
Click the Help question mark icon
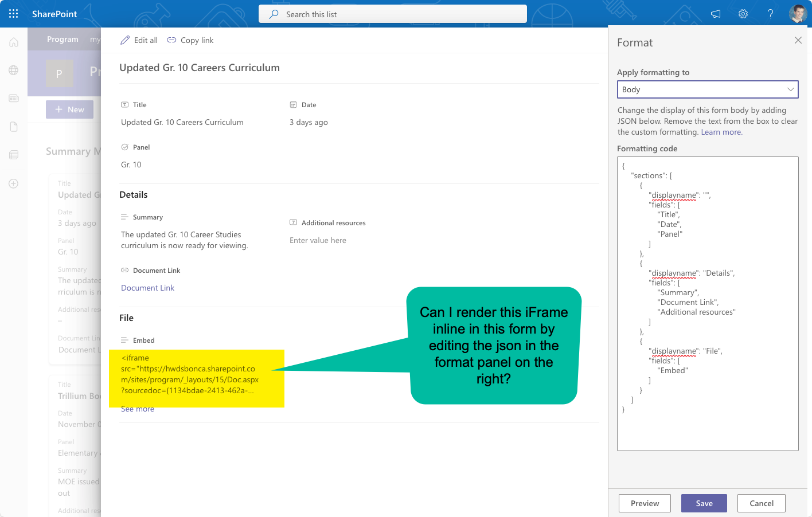tap(770, 14)
